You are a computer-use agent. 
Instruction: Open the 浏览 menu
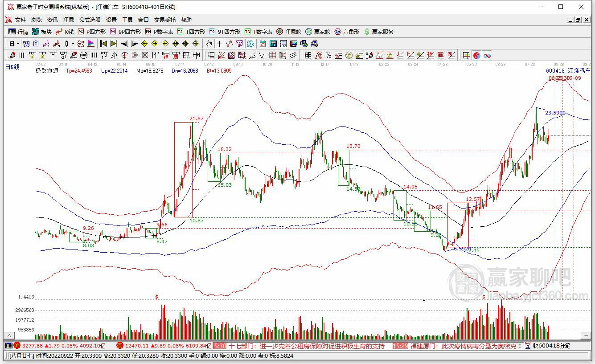pyautogui.click(x=37, y=20)
